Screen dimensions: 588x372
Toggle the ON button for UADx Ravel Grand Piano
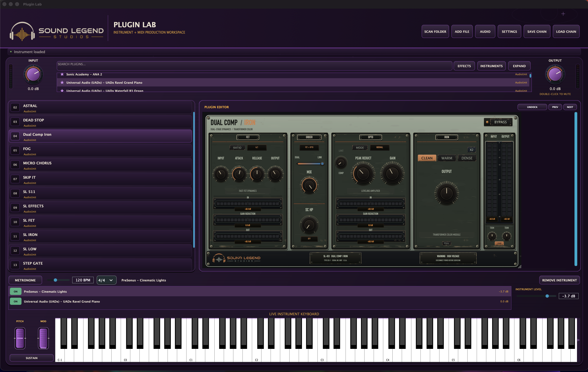coord(16,302)
